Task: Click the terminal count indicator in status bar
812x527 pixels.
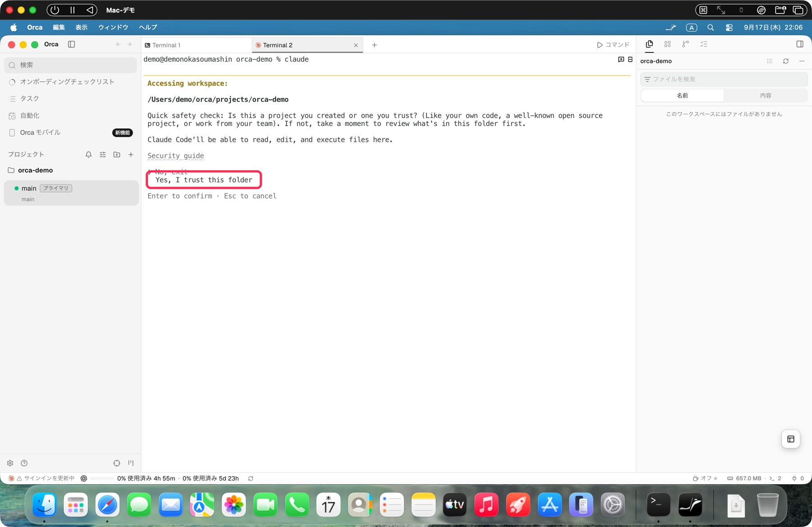Action: 775,478
